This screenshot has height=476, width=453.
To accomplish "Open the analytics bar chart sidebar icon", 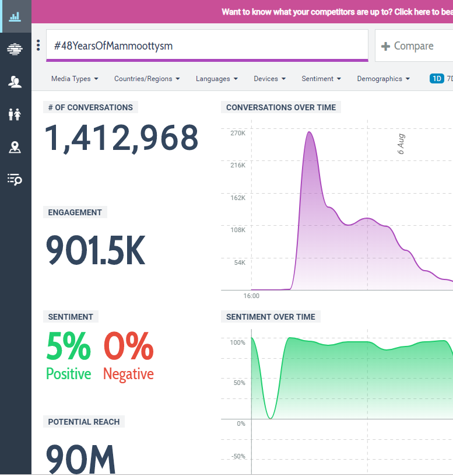I will click(x=15, y=17).
